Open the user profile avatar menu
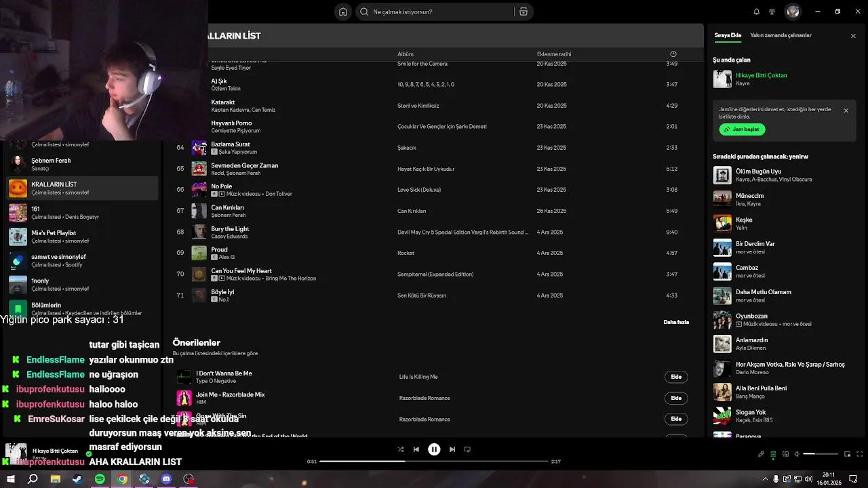 793,12
